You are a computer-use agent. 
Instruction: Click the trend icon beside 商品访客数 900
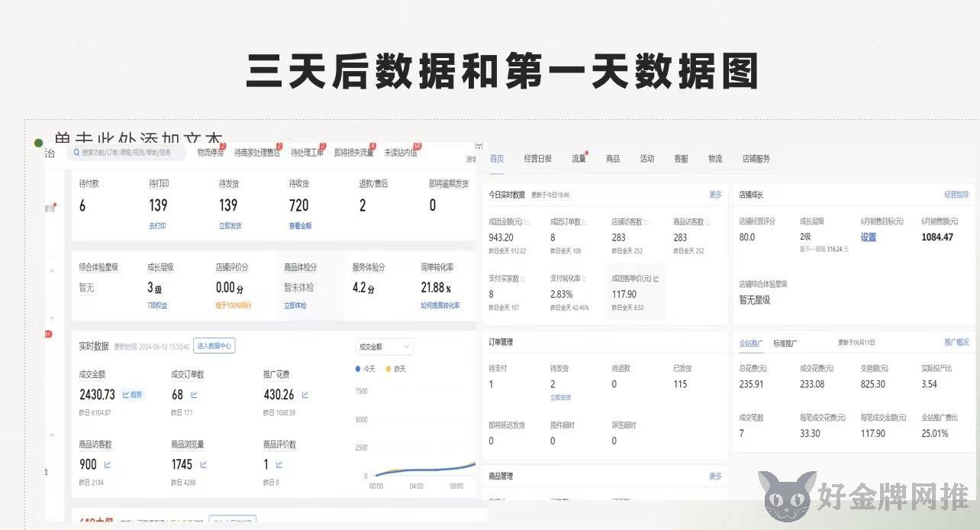[x=108, y=464]
